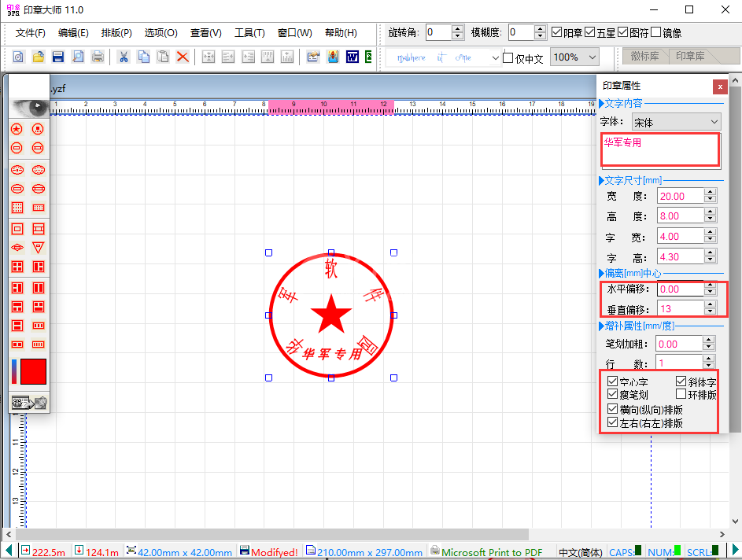The image size is (742, 560).
Task: Collapse the 文字内容 section
Action: pyautogui.click(x=601, y=103)
